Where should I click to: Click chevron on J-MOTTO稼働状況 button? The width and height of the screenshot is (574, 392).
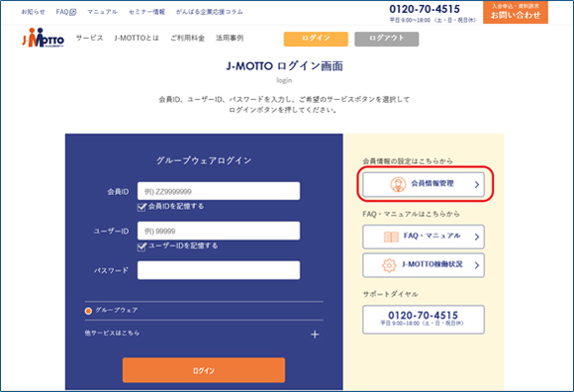coord(477,265)
